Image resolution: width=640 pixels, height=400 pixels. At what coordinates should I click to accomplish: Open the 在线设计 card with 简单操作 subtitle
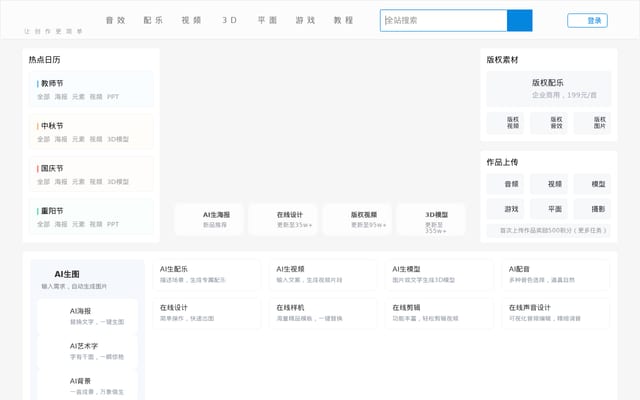[207, 313]
